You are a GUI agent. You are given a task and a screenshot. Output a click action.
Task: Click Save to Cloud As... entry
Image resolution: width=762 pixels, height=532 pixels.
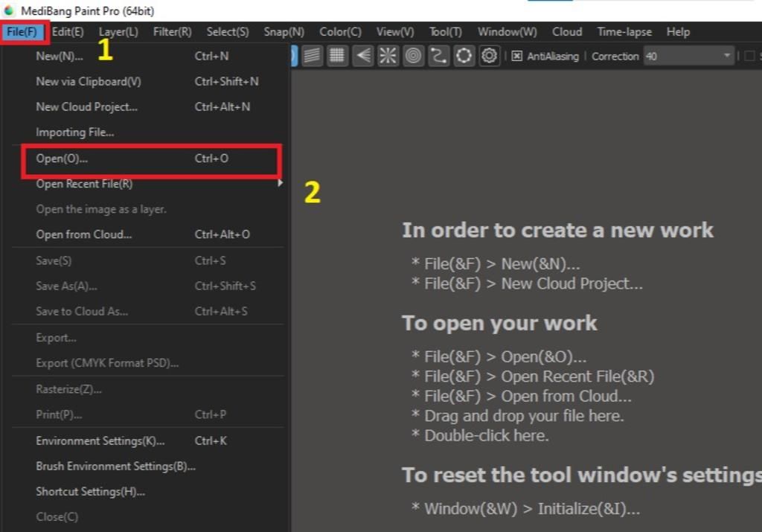[147, 312]
